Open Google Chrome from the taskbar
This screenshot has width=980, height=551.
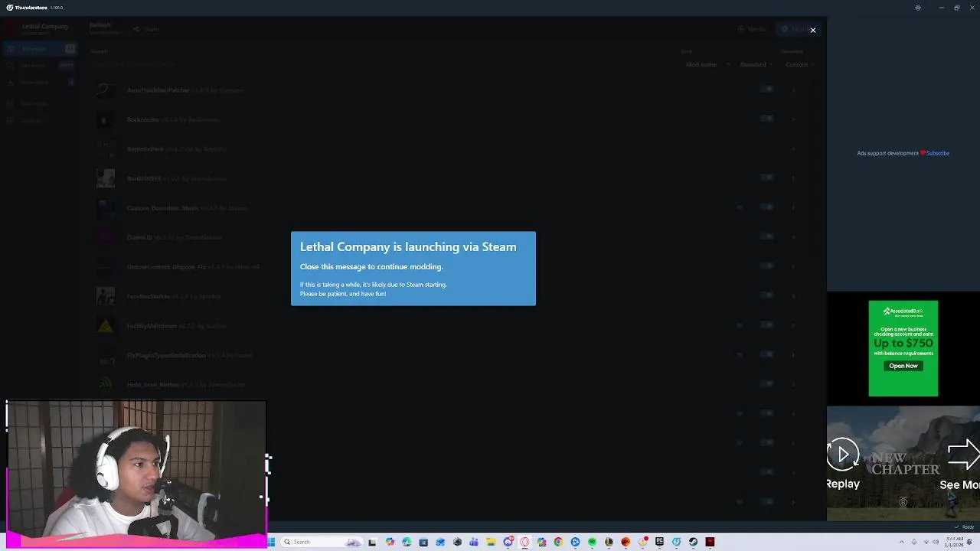tap(558, 542)
